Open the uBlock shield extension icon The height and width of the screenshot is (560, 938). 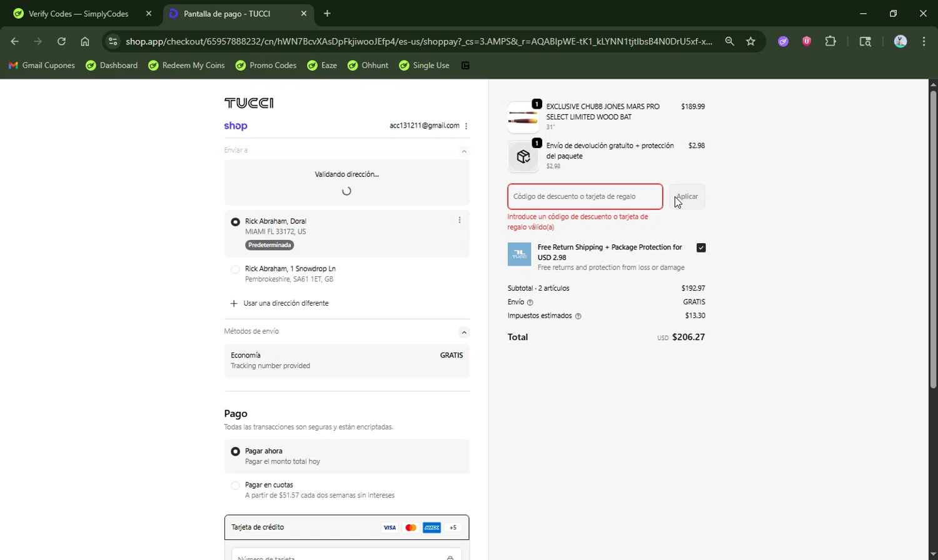(807, 41)
